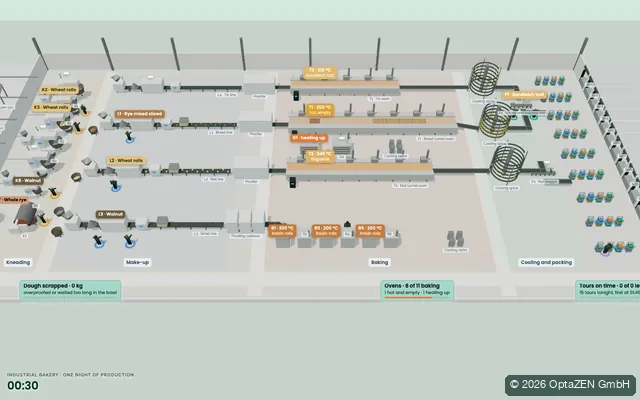
Task: Open the Dough scrapped · 0 kg status card
Action: pos(70,290)
